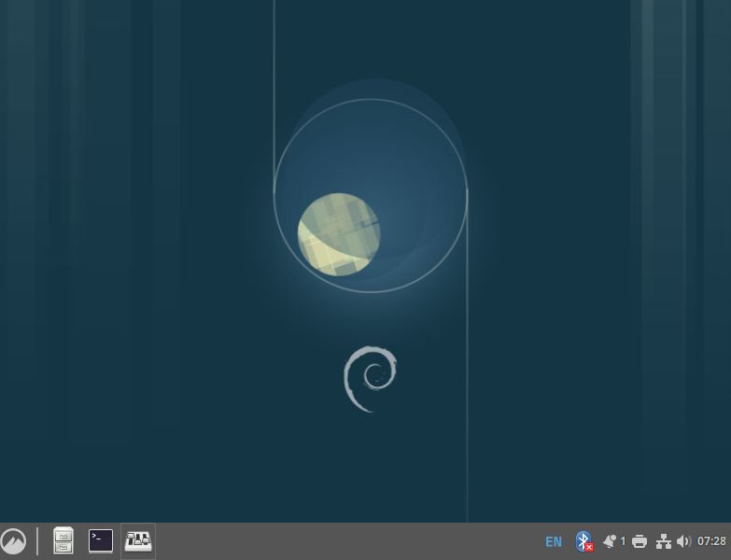Launch the file manager cabinet icon

(63, 541)
